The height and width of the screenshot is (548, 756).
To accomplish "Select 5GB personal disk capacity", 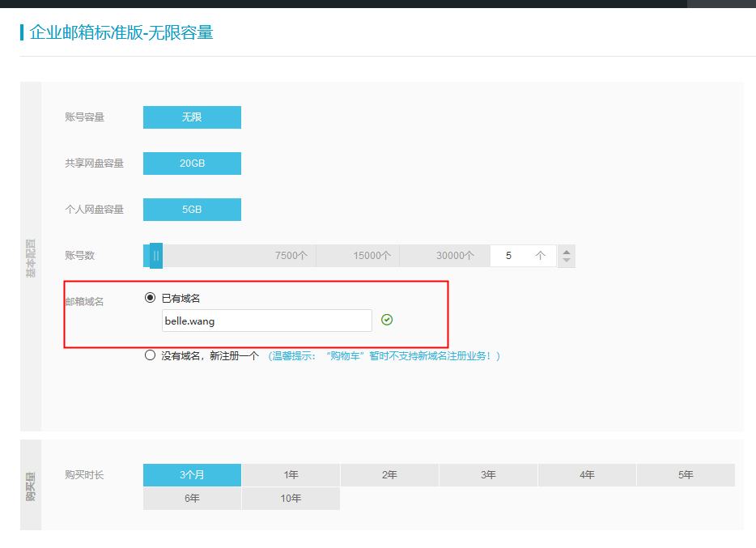I will [x=192, y=210].
